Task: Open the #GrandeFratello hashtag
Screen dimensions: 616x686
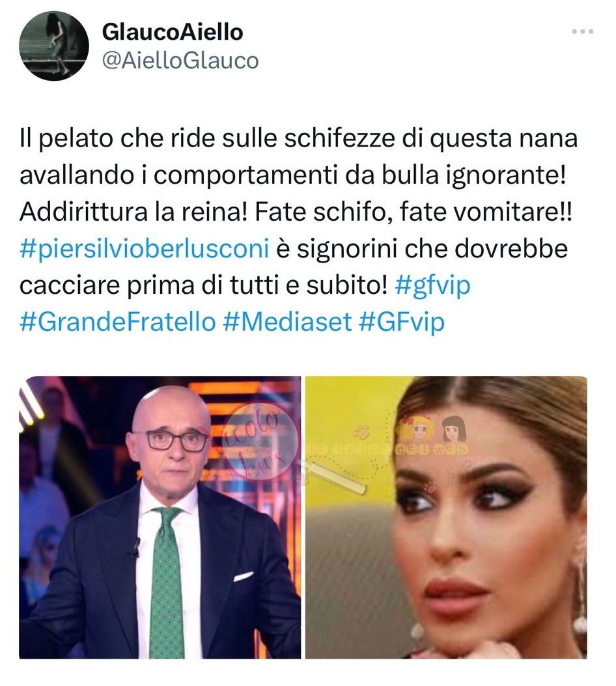Action: coord(118,322)
